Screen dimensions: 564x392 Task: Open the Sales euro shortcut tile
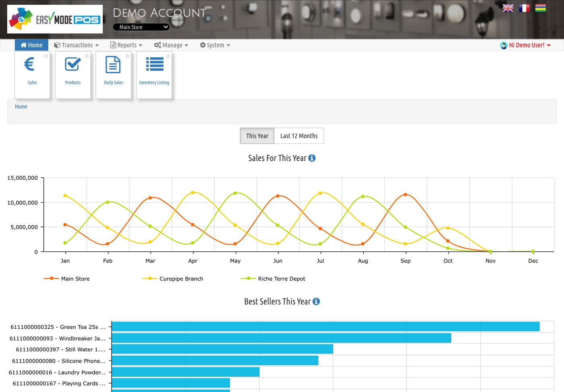pos(32,75)
